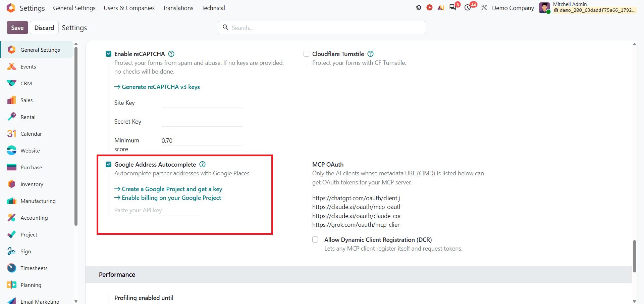Click main panel scrollbar thumb
Image resolution: width=644 pixels, height=304 pixels.
634,256
